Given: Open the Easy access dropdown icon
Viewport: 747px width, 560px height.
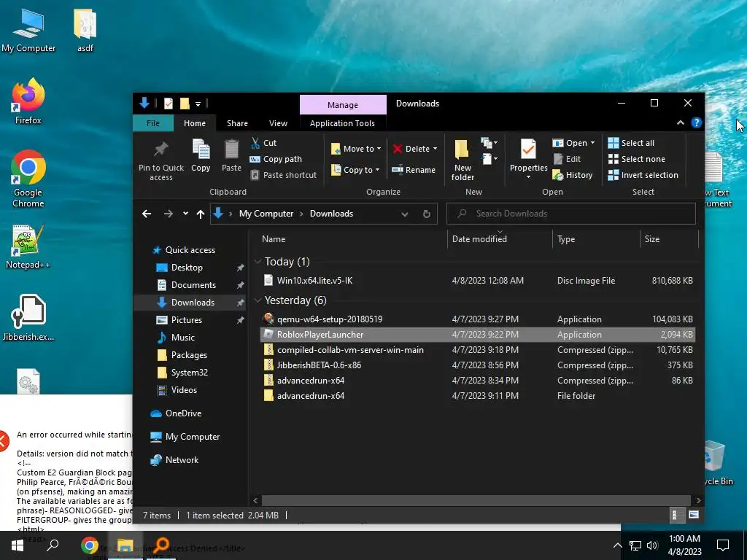Looking at the screenshot, I should [x=489, y=158].
